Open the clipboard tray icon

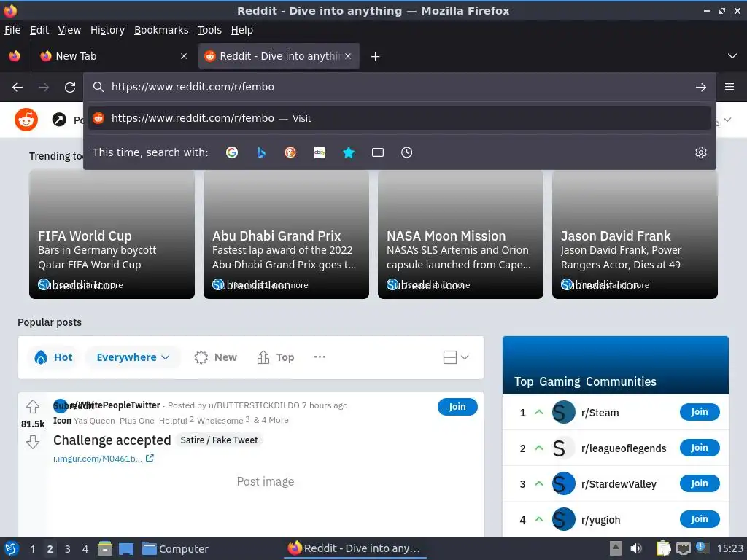click(x=663, y=548)
